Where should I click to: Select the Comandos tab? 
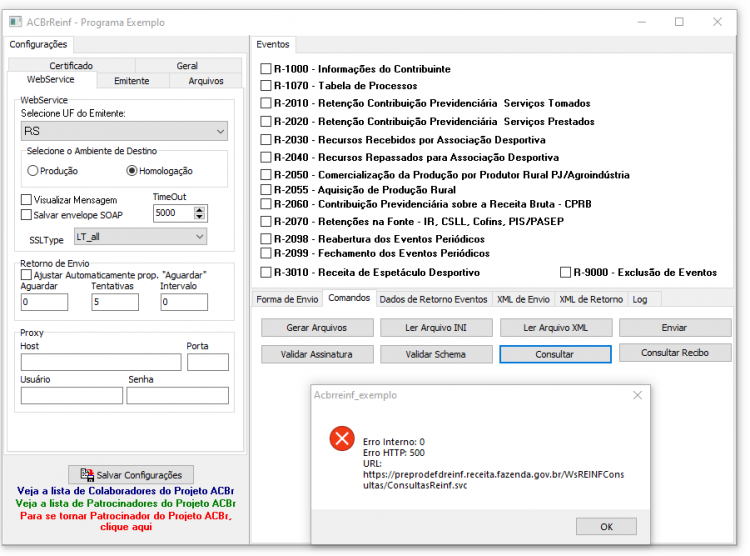pos(349,298)
